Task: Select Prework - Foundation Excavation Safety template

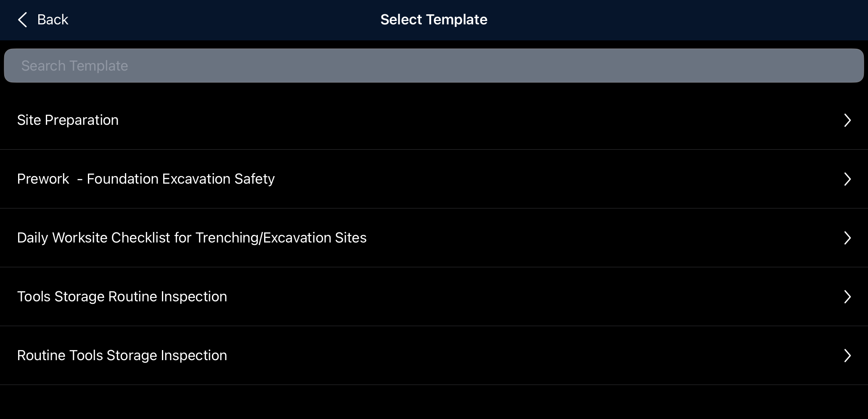Action: point(146,179)
